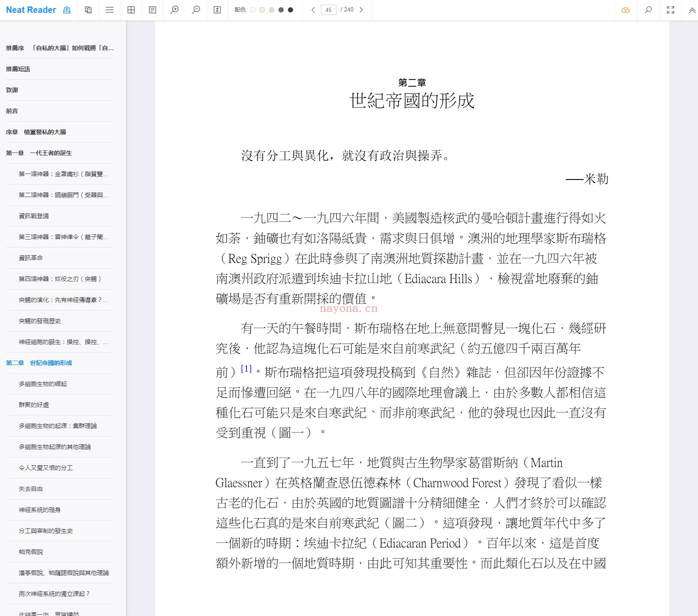698x616 pixels.
Task: Click the ──米勒 quote attribution
Action: coord(587,179)
